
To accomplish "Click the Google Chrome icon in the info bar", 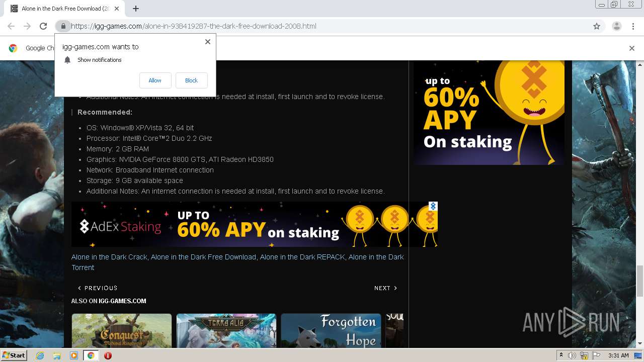I will tap(13, 48).
